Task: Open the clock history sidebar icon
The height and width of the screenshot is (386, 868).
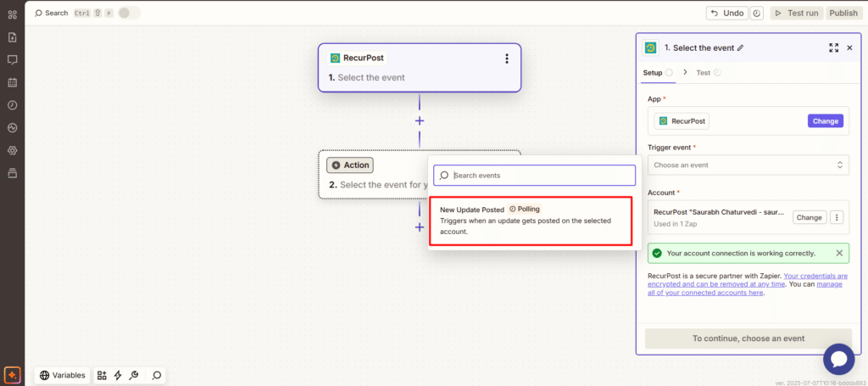Action: click(12, 105)
